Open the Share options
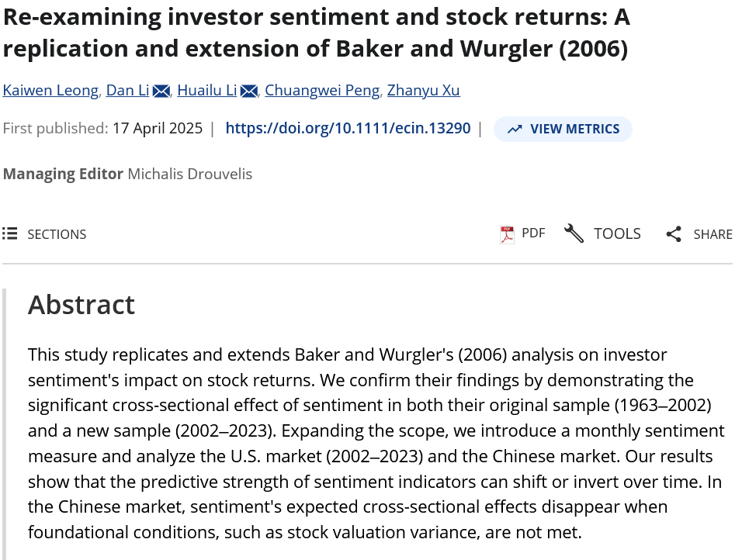The height and width of the screenshot is (560, 749). pos(712,234)
